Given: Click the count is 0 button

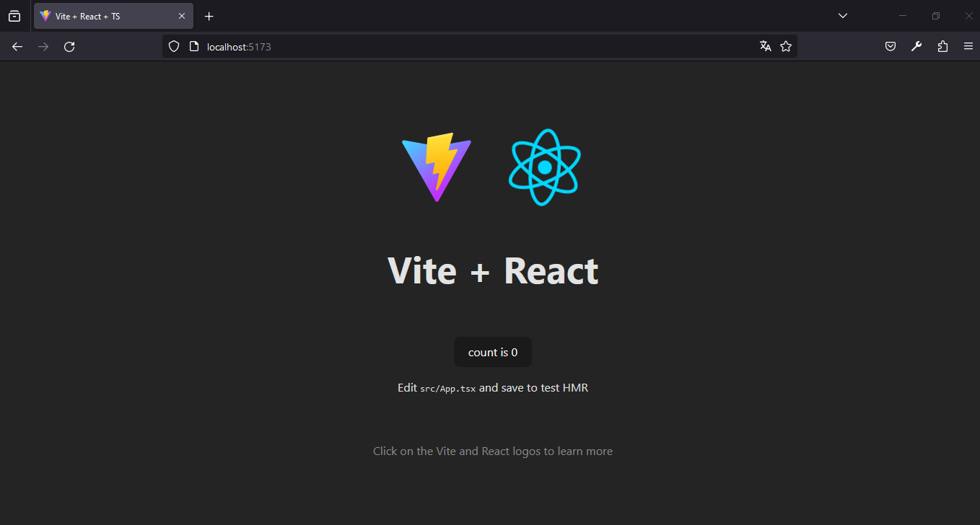Looking at the screenshot, I should click(x=493, y=352).
